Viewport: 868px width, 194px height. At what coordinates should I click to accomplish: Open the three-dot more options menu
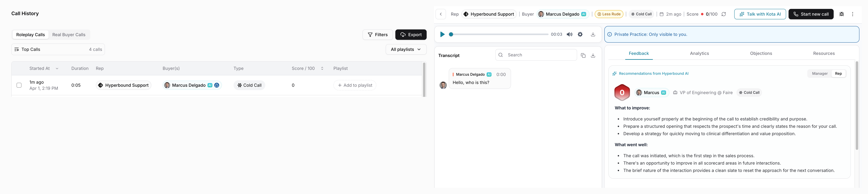pos(853,14)
